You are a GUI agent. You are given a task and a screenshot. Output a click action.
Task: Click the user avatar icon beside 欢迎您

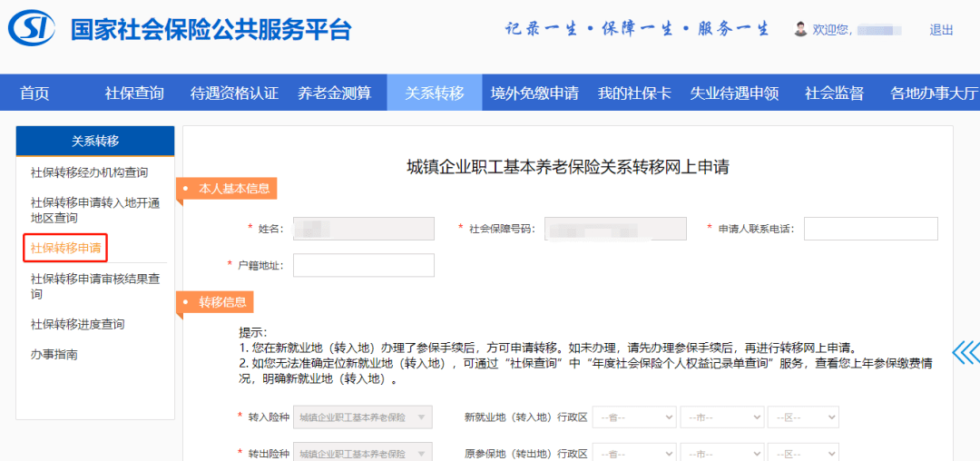800,29
